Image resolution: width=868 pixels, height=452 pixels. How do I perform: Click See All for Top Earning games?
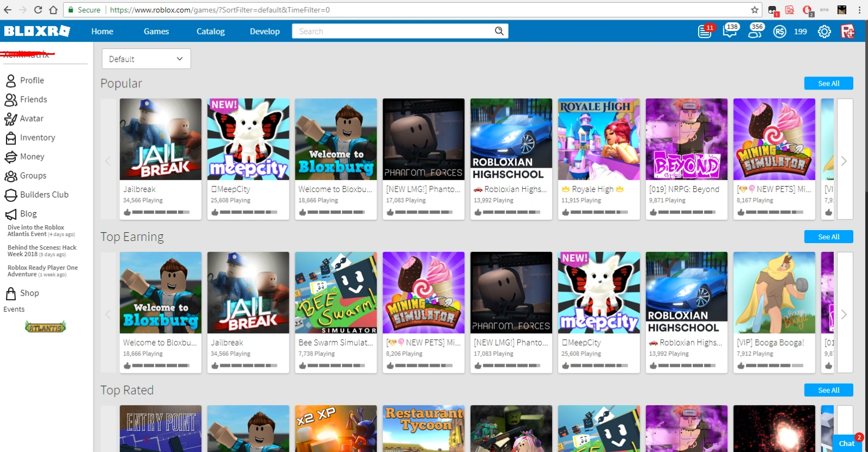click(829, 237)
